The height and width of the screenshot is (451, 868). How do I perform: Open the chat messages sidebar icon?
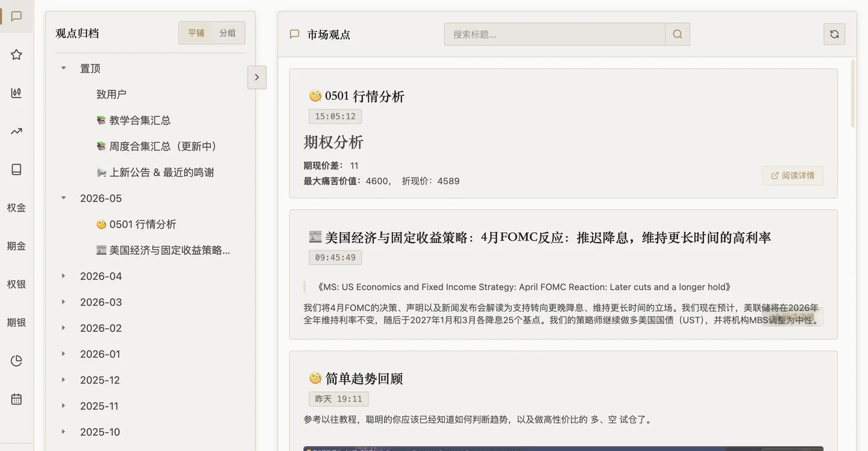point(16,16)
